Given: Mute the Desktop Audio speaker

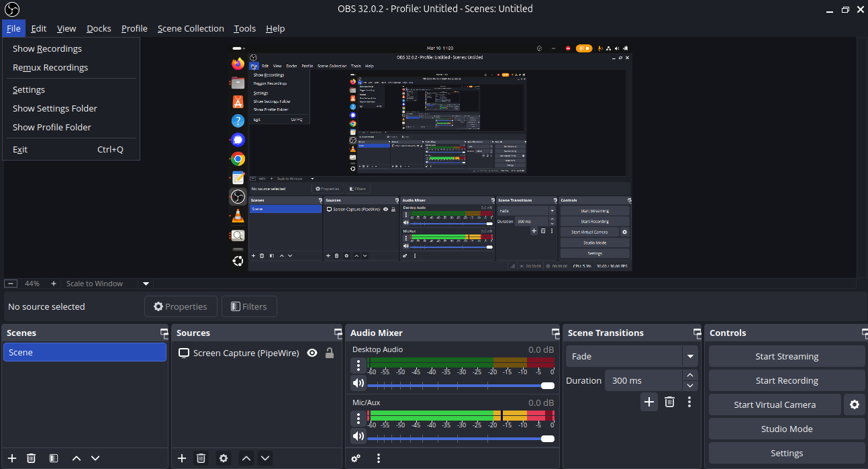Looking at the screenshot, I should tap(358, 384).
